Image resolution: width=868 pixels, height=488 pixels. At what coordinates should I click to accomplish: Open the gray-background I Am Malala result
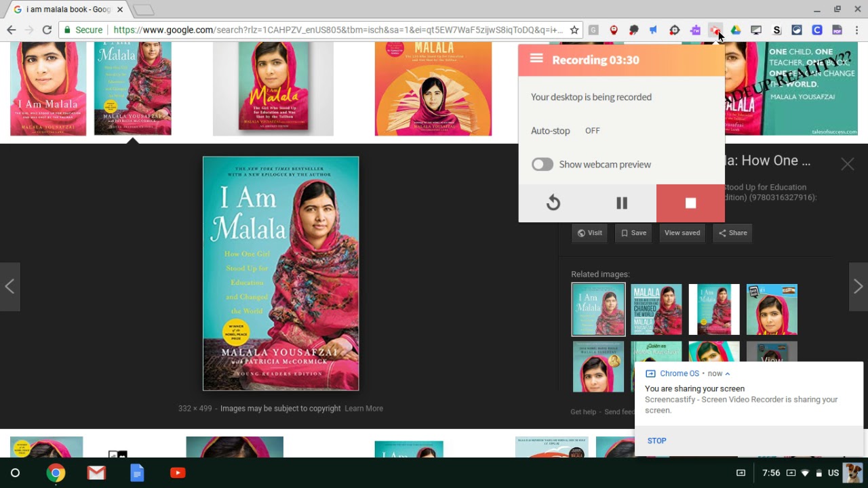point(273,88)
